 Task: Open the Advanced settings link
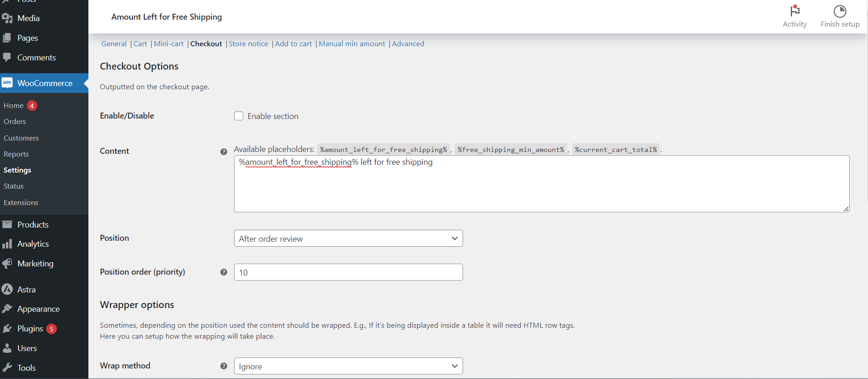408,44
